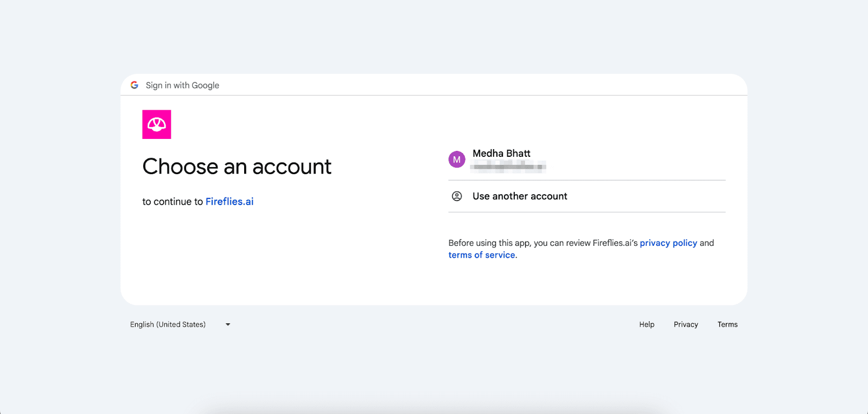Click the Choose an account heading
Screen dimensions: 868x414
click(237, 167)
